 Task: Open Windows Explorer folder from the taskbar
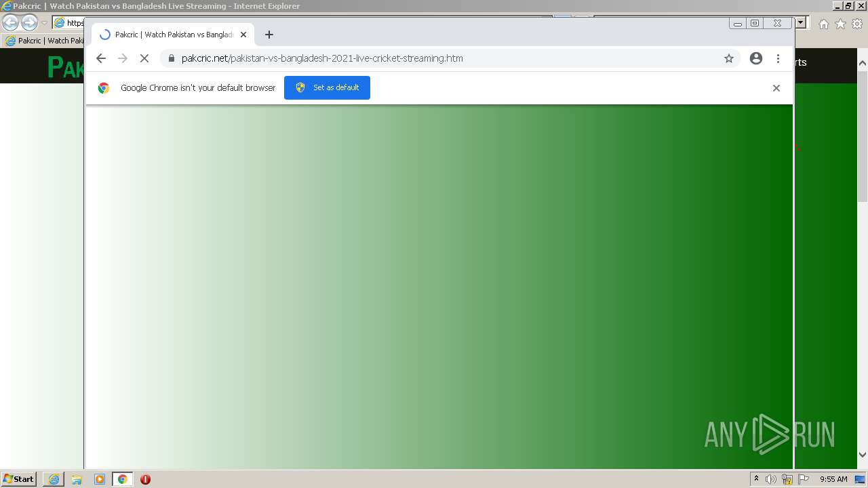pos(77,479)
